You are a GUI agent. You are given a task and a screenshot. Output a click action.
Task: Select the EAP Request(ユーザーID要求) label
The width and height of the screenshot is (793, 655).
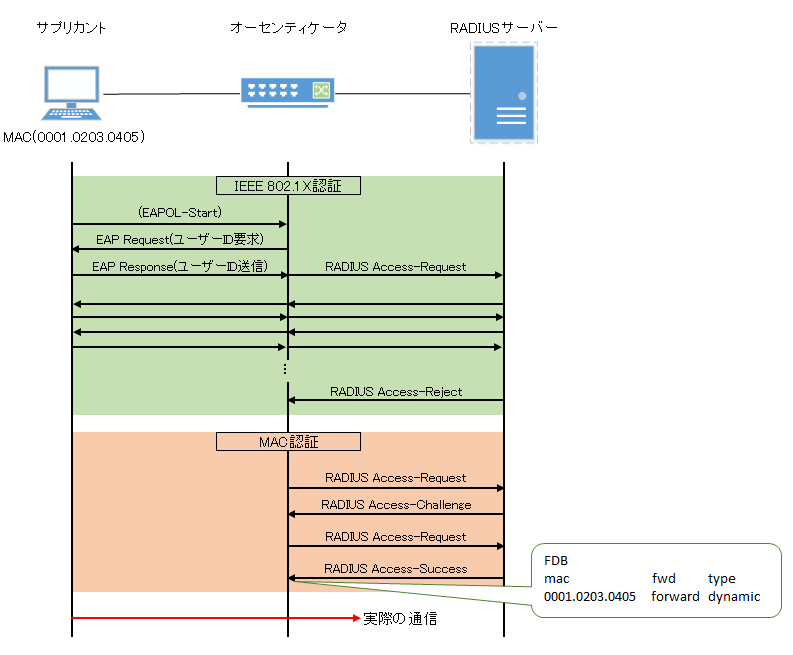coord(179,240)
